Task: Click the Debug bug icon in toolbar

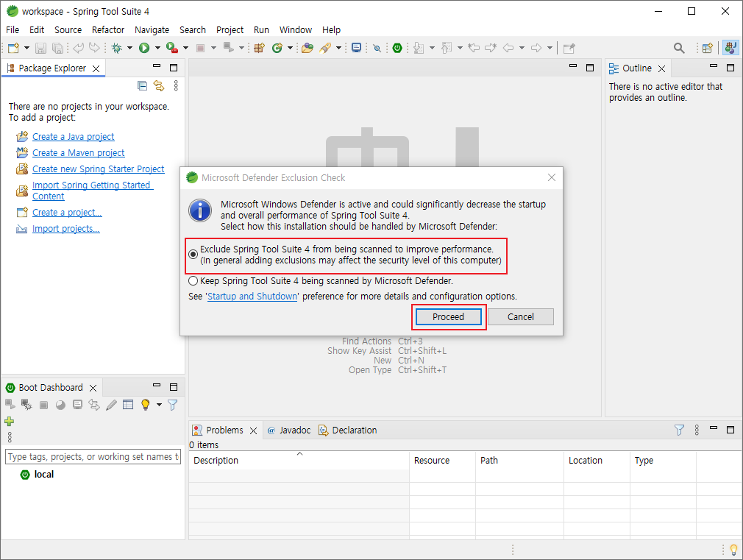Action: pyautogui.click(x=116, y=48)
